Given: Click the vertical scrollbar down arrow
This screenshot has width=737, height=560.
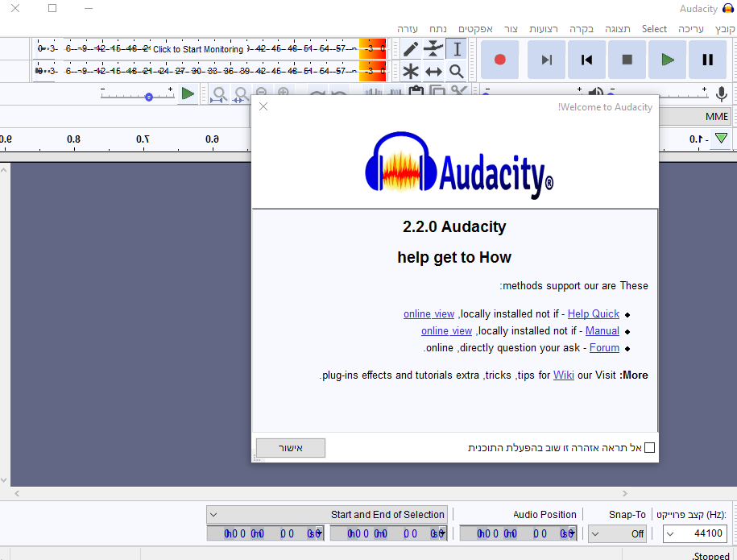Looking at the screenshot, I should [4, 480].
